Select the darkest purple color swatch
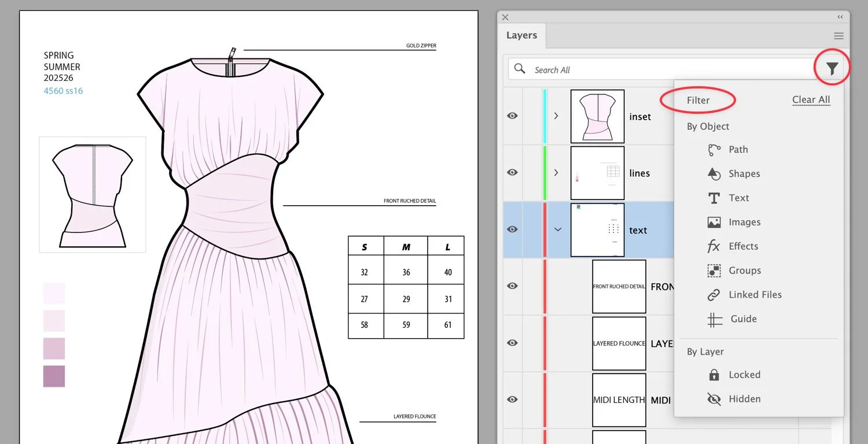The height and width of the screenshot is (444, 868). pos(53,376)
